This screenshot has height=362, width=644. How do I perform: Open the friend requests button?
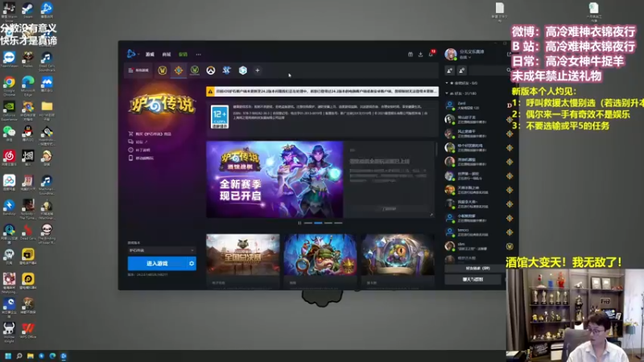coord(475,269)
